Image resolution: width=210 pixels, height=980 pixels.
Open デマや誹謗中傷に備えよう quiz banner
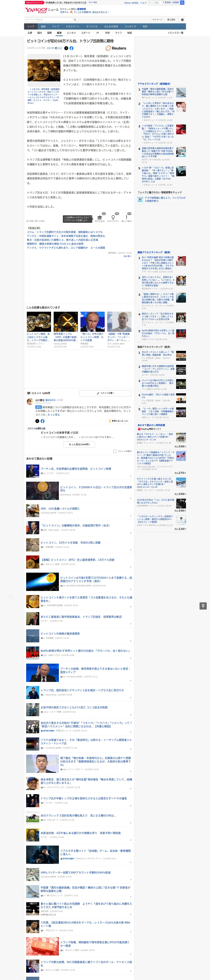[162, 199]
